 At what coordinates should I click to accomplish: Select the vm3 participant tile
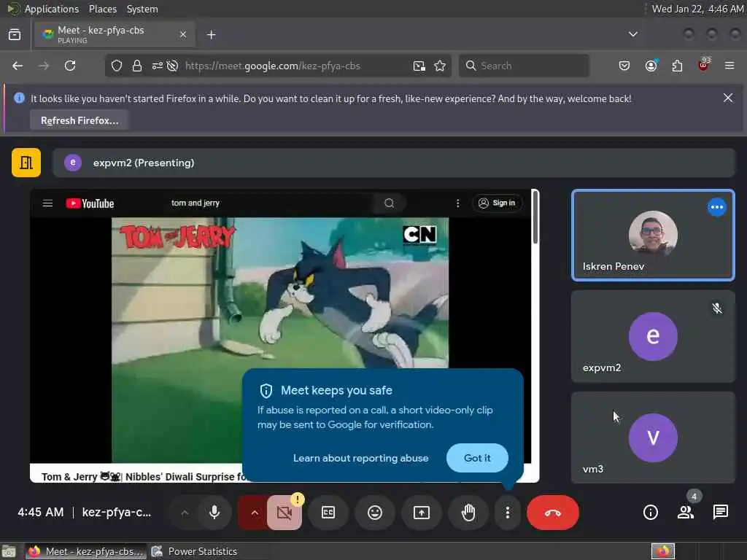click(x=653, y=437)
